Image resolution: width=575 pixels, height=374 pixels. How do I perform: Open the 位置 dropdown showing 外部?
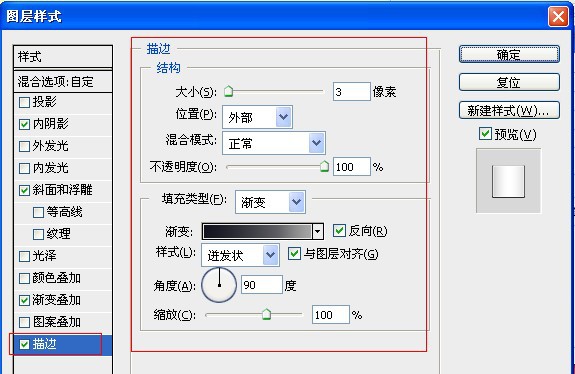pos(257,117)
